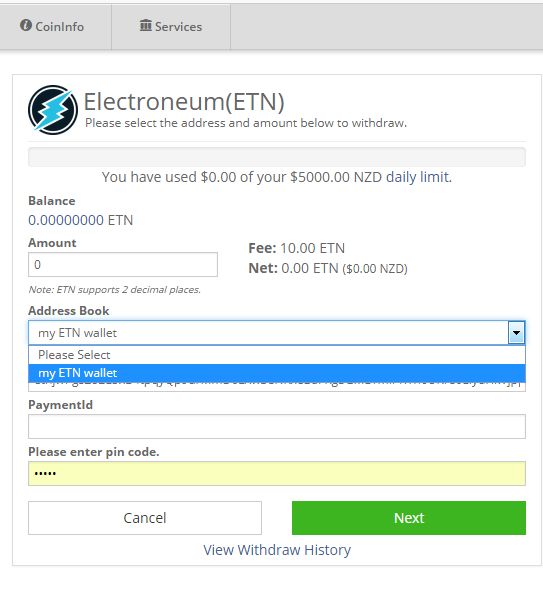Click the Services bank building icon
Viewport: 543px width, 597px height.
pos(145,25)
